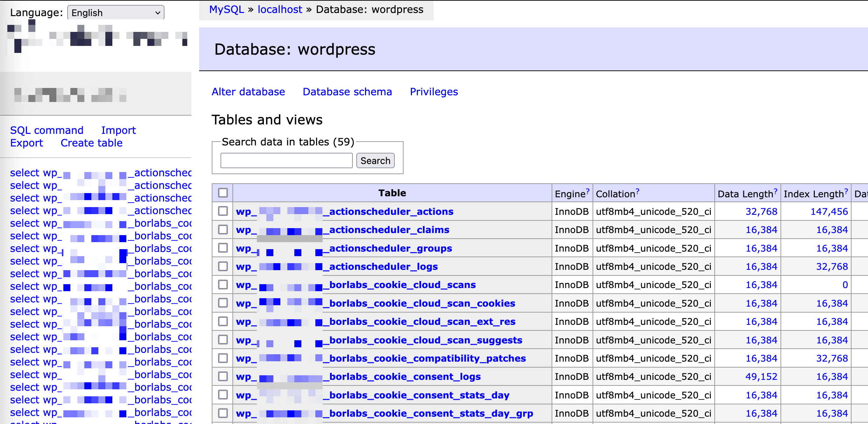Open the borlabs_cookie_compatibility_patches table link
The width and height of the screenshot is (868, 424).
pyautogui.click(x=381, y=358)
